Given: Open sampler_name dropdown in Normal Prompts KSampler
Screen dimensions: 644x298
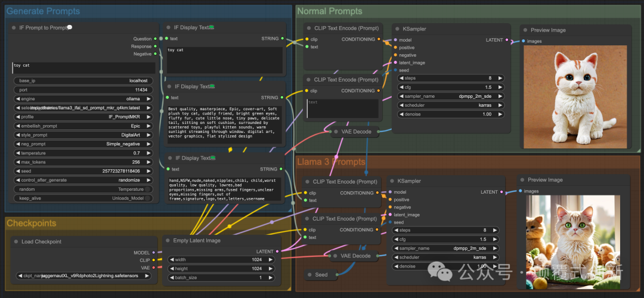Looking at the screenshot, I should (x=451, y=97).
